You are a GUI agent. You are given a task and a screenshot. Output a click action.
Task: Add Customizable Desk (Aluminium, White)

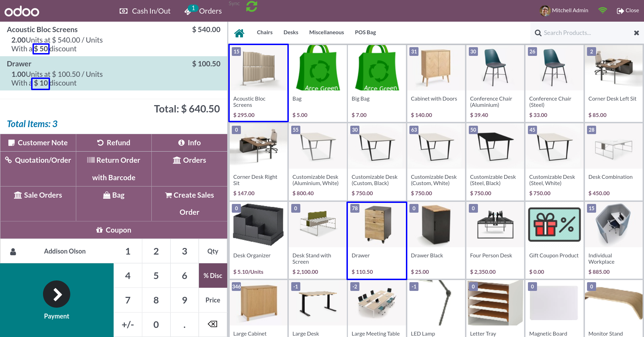click(x=317, y=161)
